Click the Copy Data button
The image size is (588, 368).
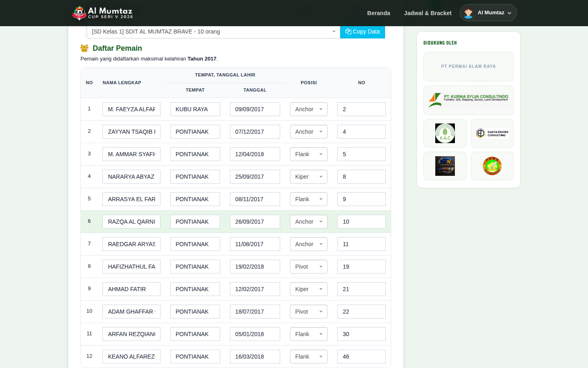point(363,31)
